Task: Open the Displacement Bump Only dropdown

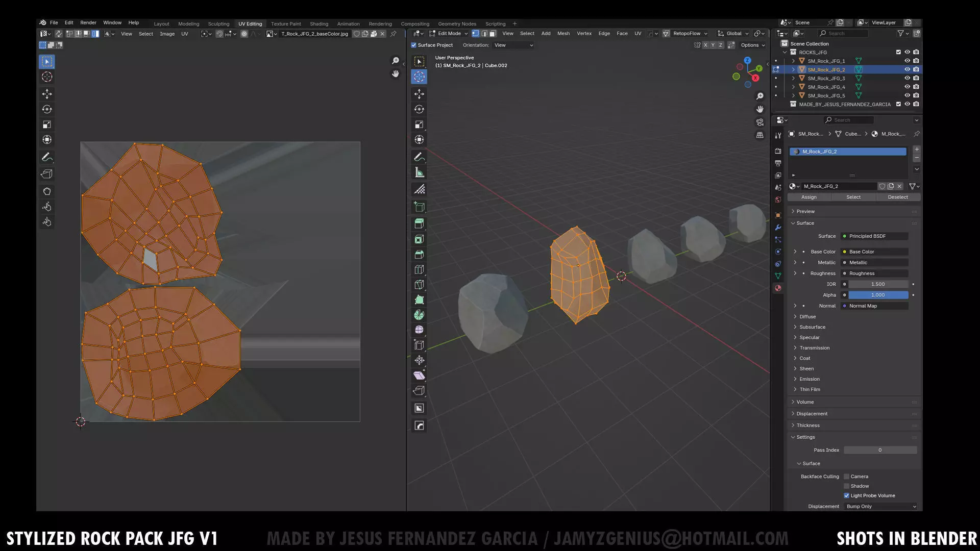Action: [881, 507]
